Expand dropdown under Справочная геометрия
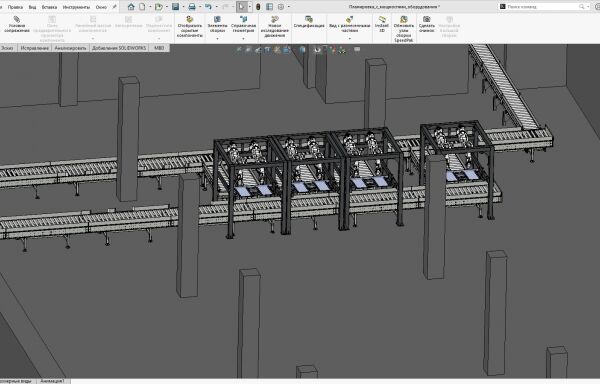Viewport: 600px width, 384px height. (243, 39)
